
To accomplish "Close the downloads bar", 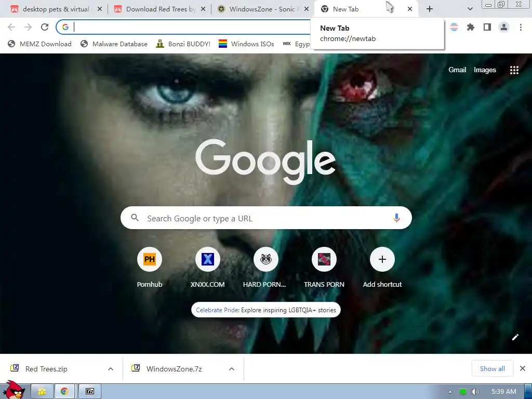I will [x=523, y=368].
